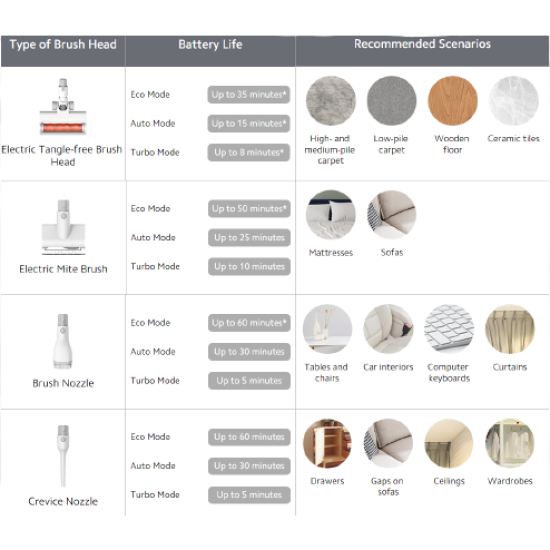Image resolution: width=550 pixels, height=550 pixels.
Task: Click the 'Drawers' caption text
Action: point(327,481)
